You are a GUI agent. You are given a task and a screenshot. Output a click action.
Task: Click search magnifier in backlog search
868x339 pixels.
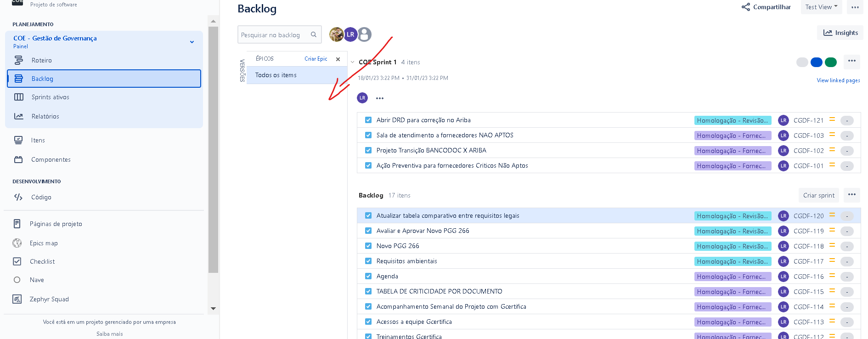[x=314, y=34]
